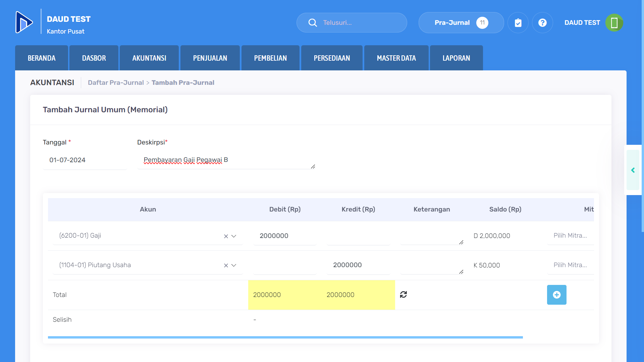This screenshot has height=362, width=644.
Task: Click the Kredit (Rp) column header
Action: pos(358,209)
